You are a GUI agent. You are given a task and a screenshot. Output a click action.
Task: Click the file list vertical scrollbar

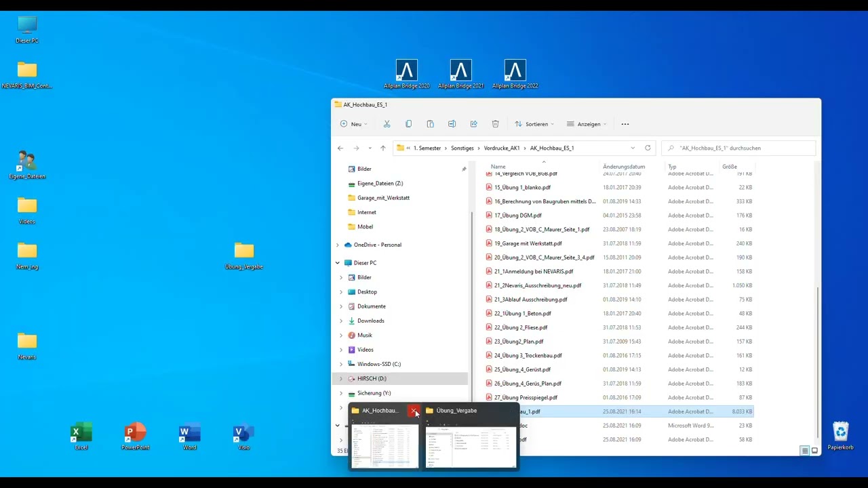[x=818, y=352]
